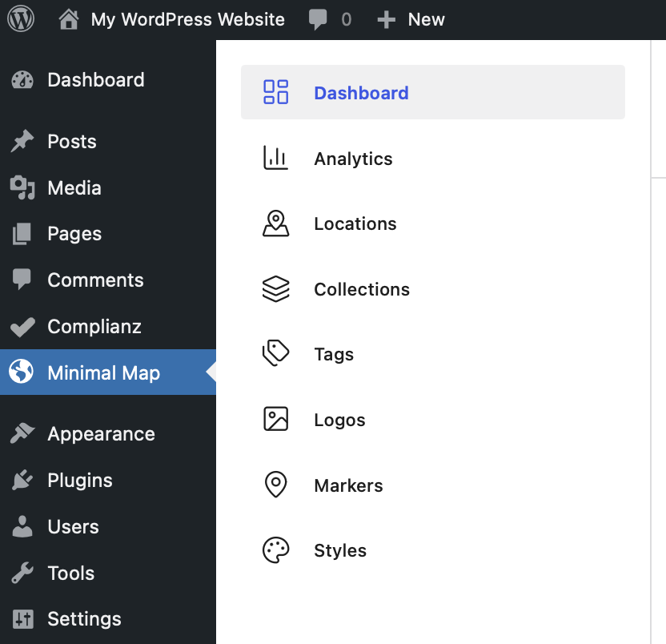This screenshot has height=644, width=666.
Task: Open the New content dropdown
Action: tap(411, 19)
